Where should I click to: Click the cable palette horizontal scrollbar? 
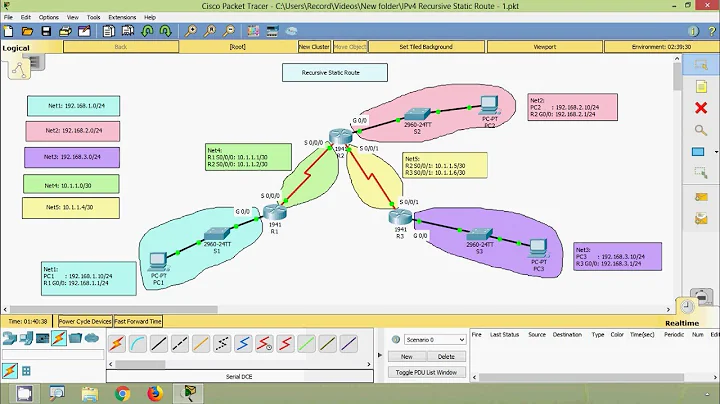140,364
